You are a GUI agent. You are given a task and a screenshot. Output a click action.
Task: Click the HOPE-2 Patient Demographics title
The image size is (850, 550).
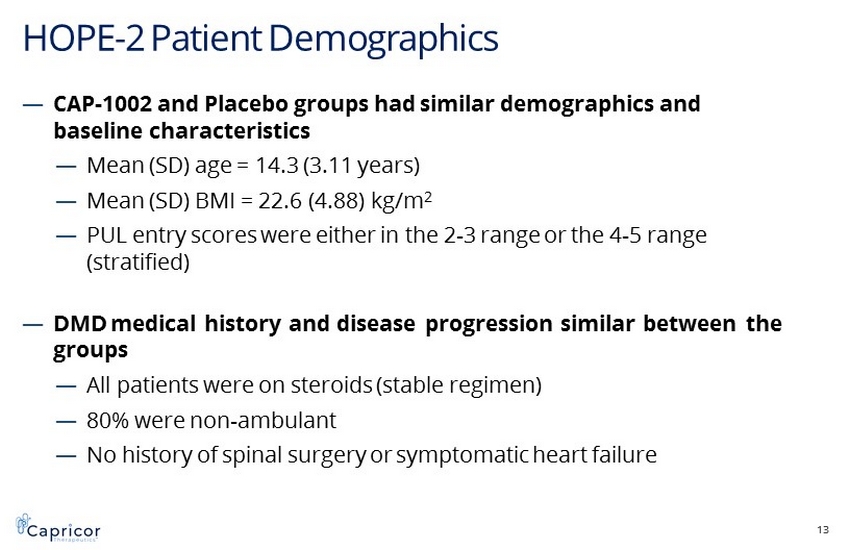[260, 39]
